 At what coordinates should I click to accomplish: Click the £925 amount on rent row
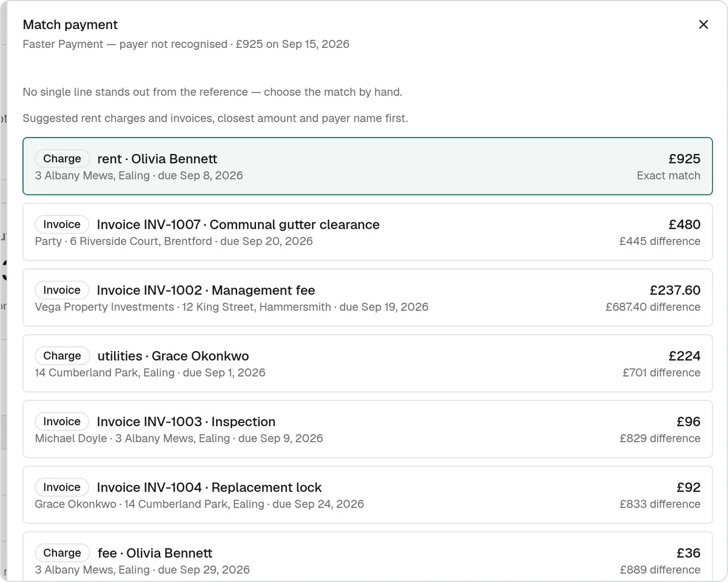pyautogui.click(x=684, y=159)
